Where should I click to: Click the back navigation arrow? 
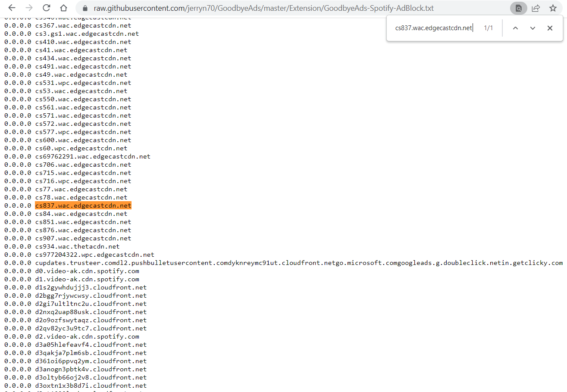point(11,8)
